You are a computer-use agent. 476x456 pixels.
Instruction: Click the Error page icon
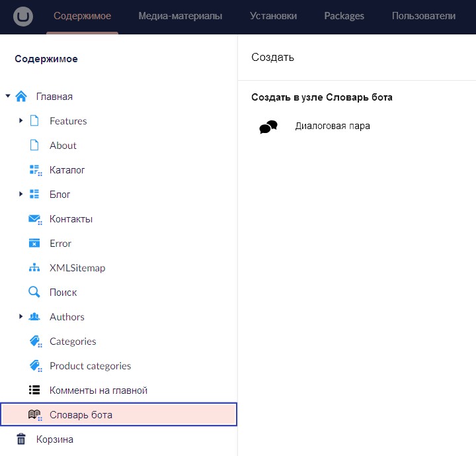tap(35, 244)
